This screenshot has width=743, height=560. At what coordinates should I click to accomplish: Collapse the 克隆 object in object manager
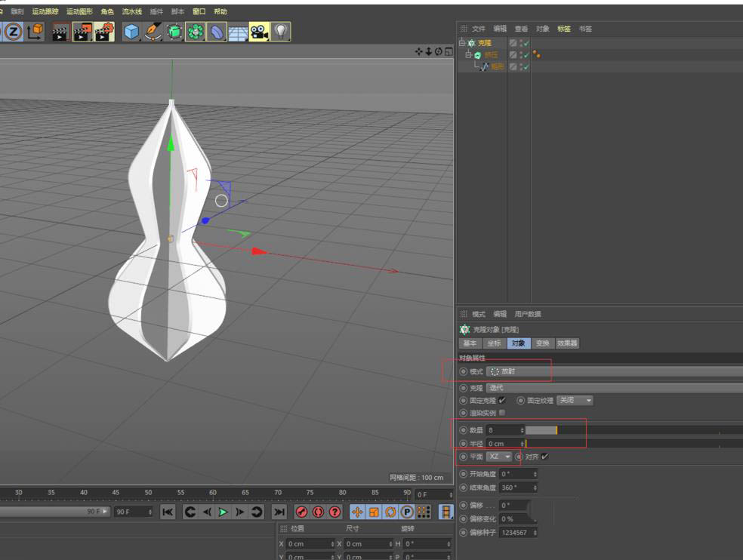pos(461,43)
